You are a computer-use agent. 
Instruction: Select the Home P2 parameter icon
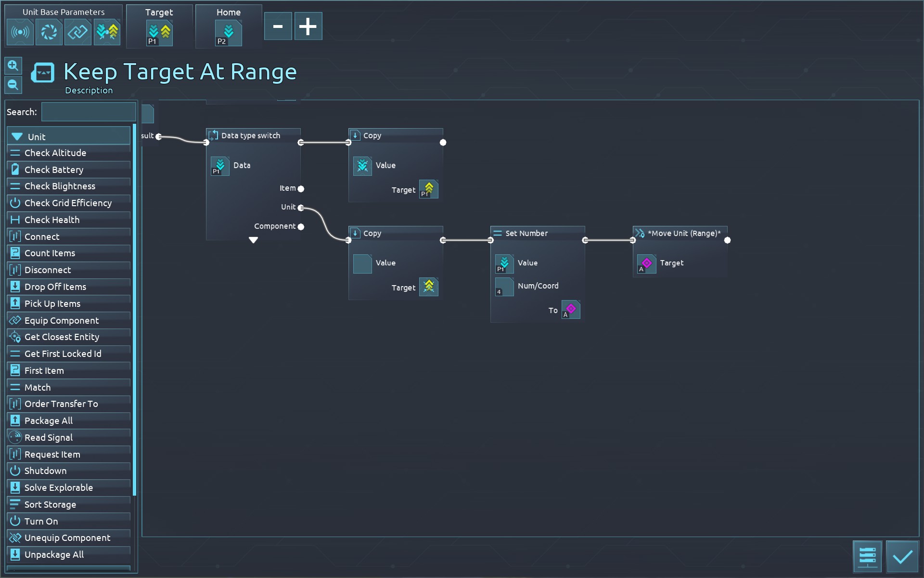point(228,33)
